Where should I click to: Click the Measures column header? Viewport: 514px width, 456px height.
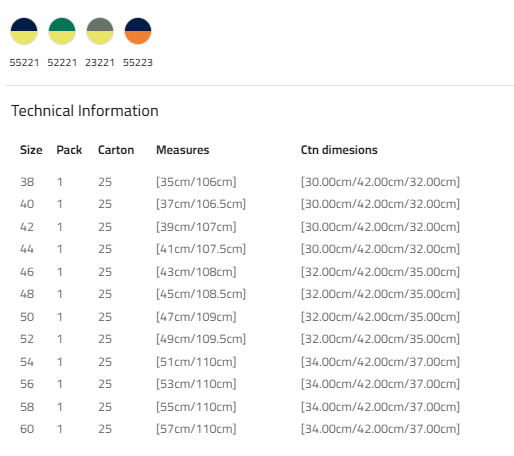[183, 150]
